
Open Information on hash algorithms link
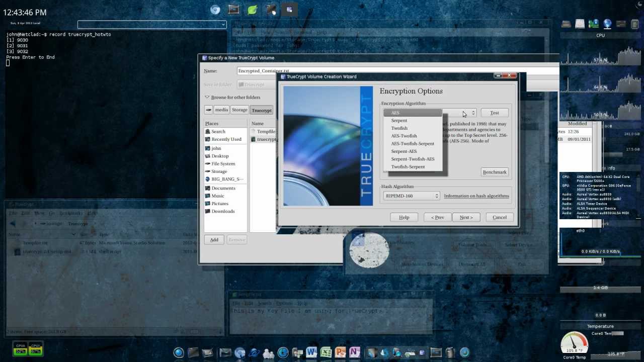[476, 196]
